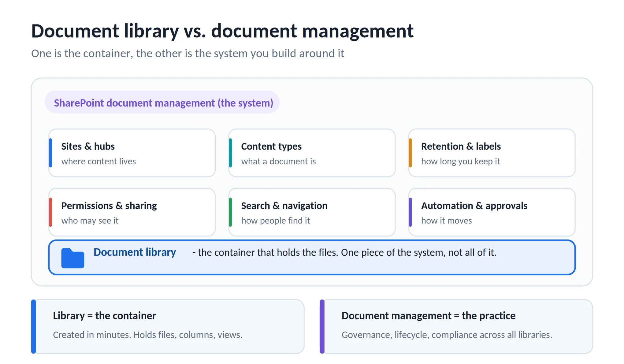Click the blue folder icon
The height and width of the screenshot is (364, 624).
click(72, 258)
